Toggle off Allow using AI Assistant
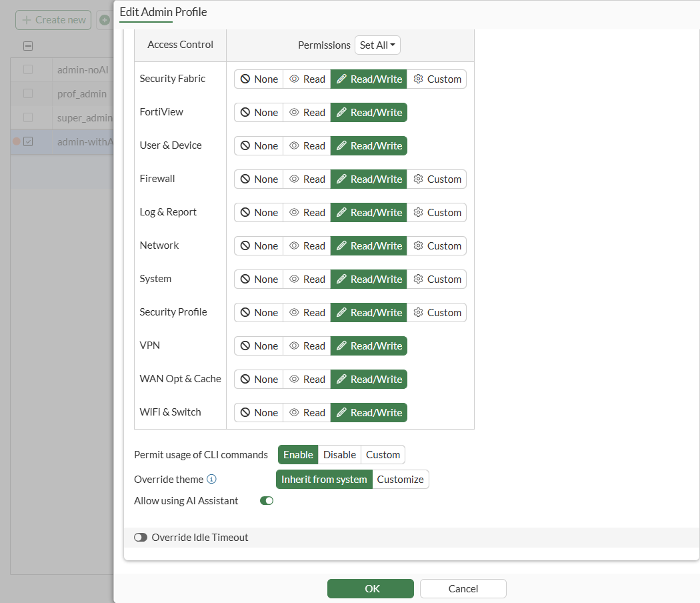The image size is (700, 603). [267, 501]
